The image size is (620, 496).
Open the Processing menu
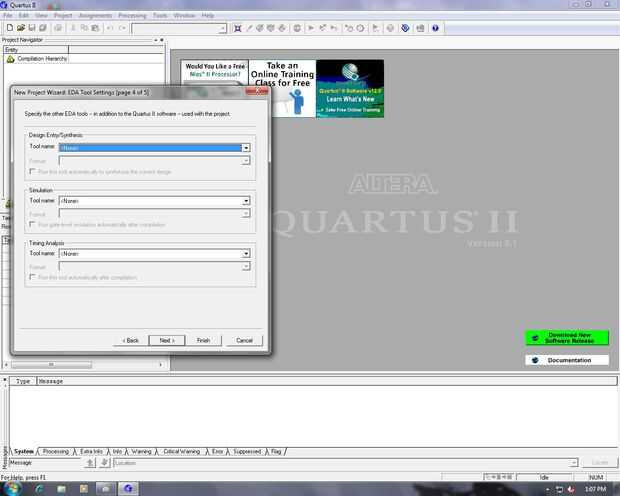click(x=132, y=15)
